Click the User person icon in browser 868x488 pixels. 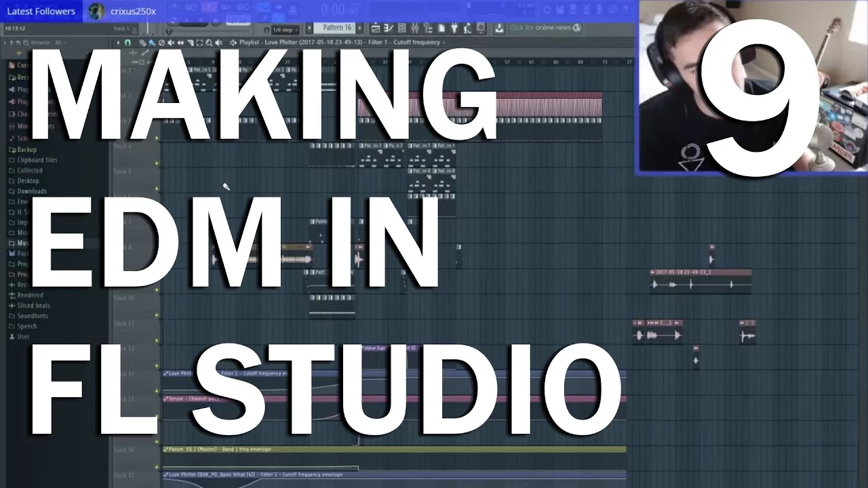[x=12, y=337]
